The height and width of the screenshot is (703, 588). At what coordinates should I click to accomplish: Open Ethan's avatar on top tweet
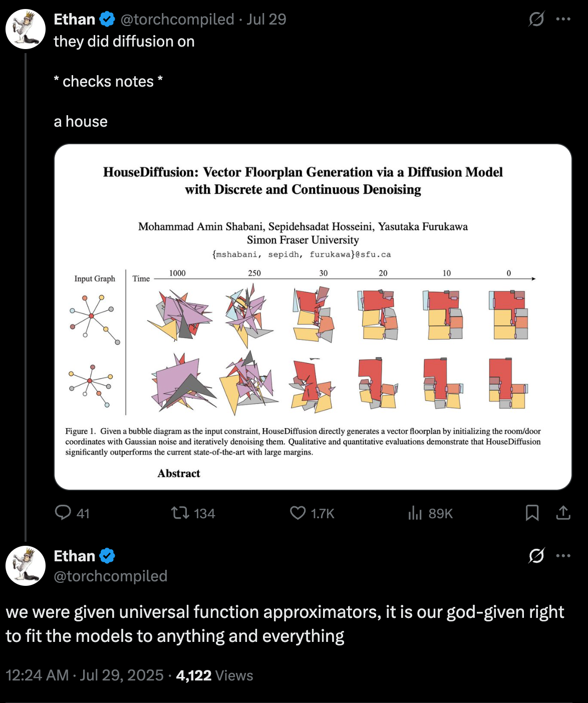click(26, 29)
